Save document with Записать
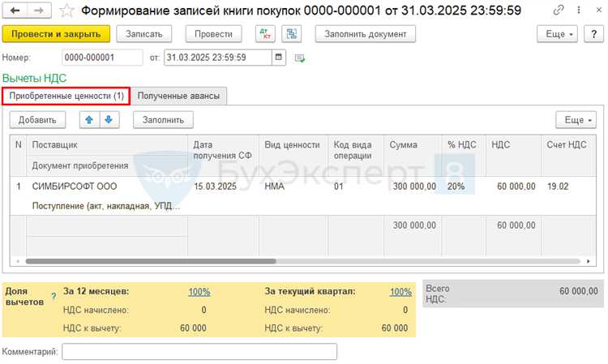Image resolution: width=608 pixels, height=364 pixels. click(x=143, y=34)
